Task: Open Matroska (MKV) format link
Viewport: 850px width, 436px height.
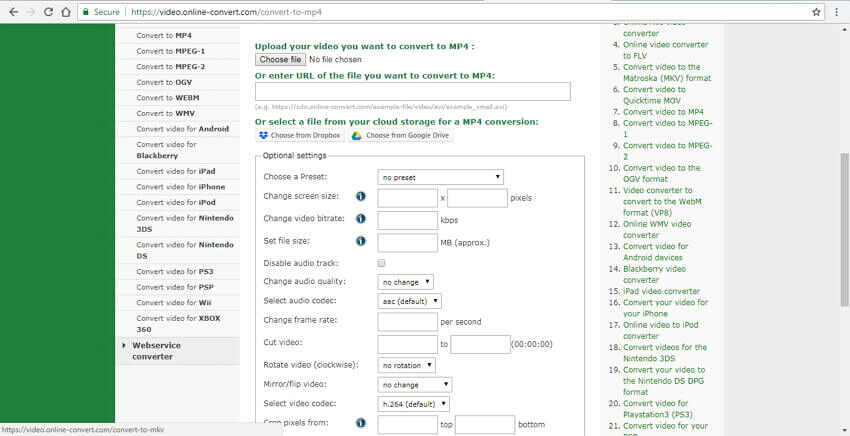Action: point(667,73)
